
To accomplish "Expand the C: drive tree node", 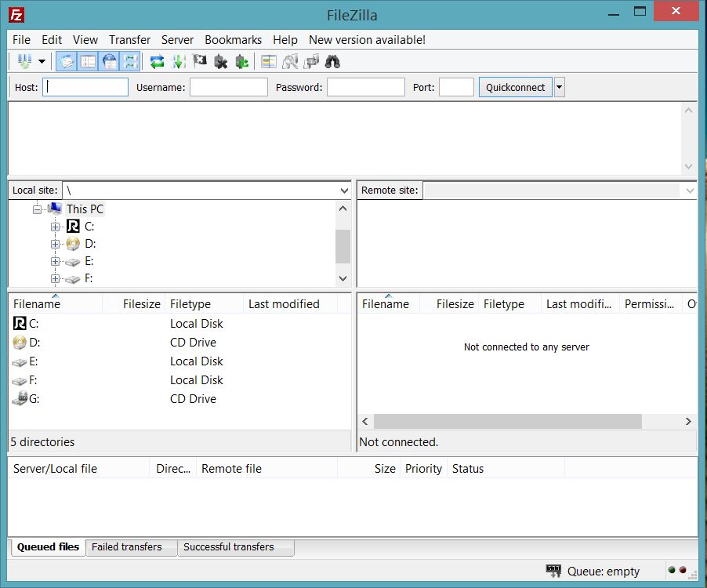I will (x=55, y=227).
